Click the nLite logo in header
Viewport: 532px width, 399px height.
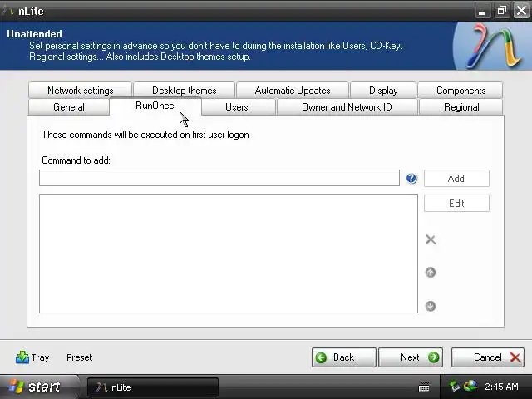[494, 46]
